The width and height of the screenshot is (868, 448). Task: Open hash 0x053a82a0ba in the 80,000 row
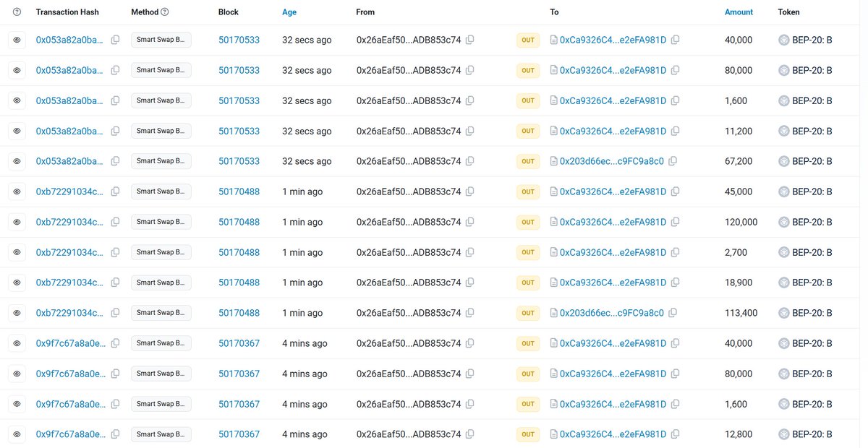click(x=69, y=71)
